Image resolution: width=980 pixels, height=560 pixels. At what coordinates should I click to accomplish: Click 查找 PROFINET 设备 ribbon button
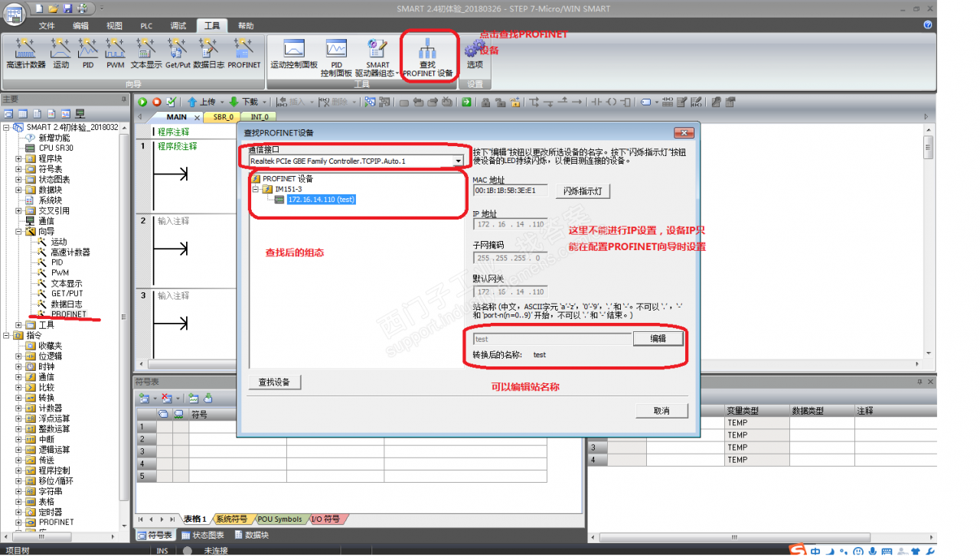pyautogui.click(x=428, y=57)
